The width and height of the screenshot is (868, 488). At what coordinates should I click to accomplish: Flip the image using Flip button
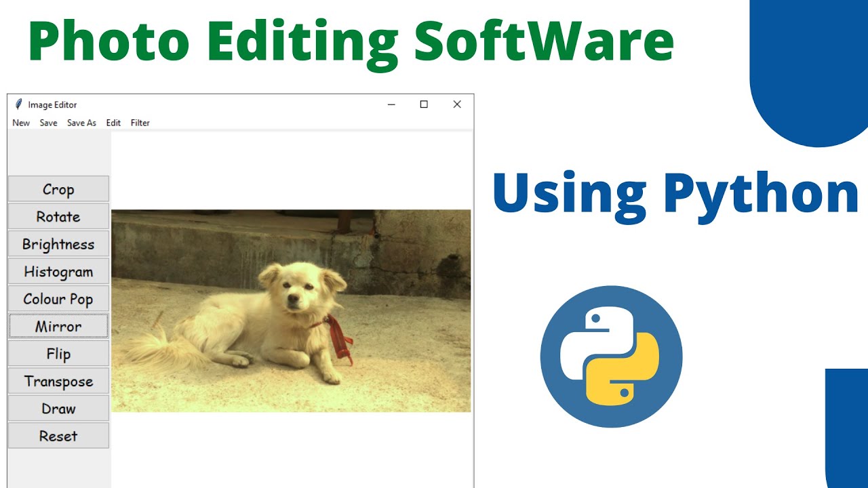[58, 354]
